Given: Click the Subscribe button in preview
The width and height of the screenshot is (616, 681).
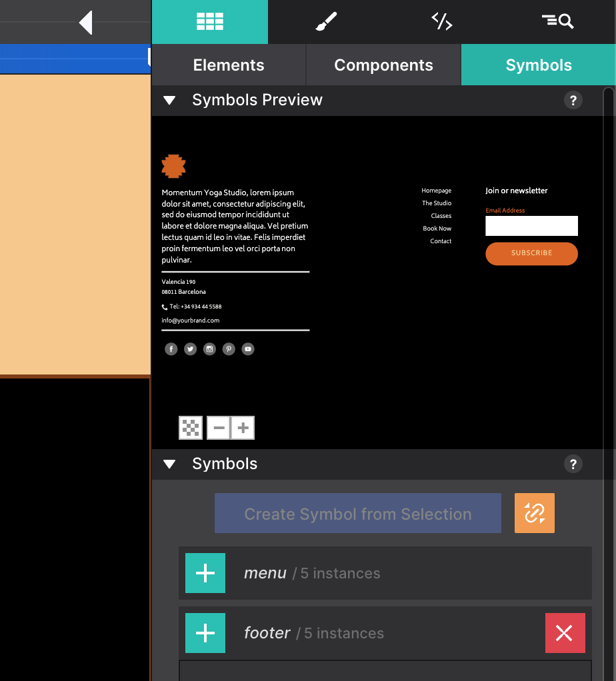Looking at the screenshot, I should [531, 254].
